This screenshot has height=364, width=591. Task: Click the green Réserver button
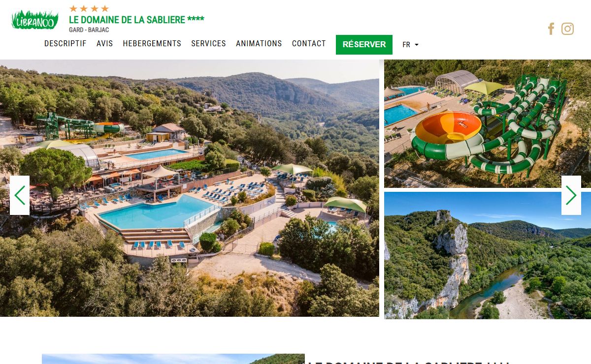[364, 45]
